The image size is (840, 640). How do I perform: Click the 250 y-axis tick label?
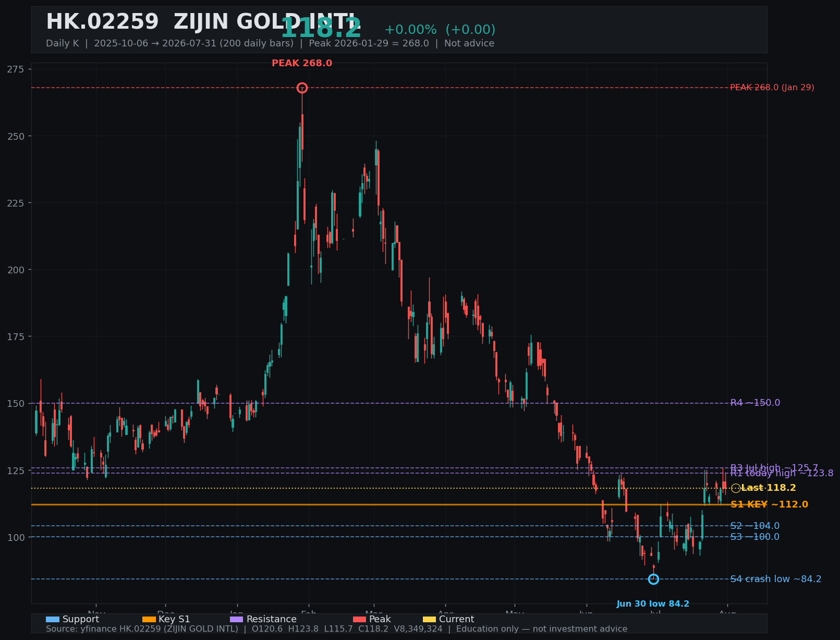[17, 137]
